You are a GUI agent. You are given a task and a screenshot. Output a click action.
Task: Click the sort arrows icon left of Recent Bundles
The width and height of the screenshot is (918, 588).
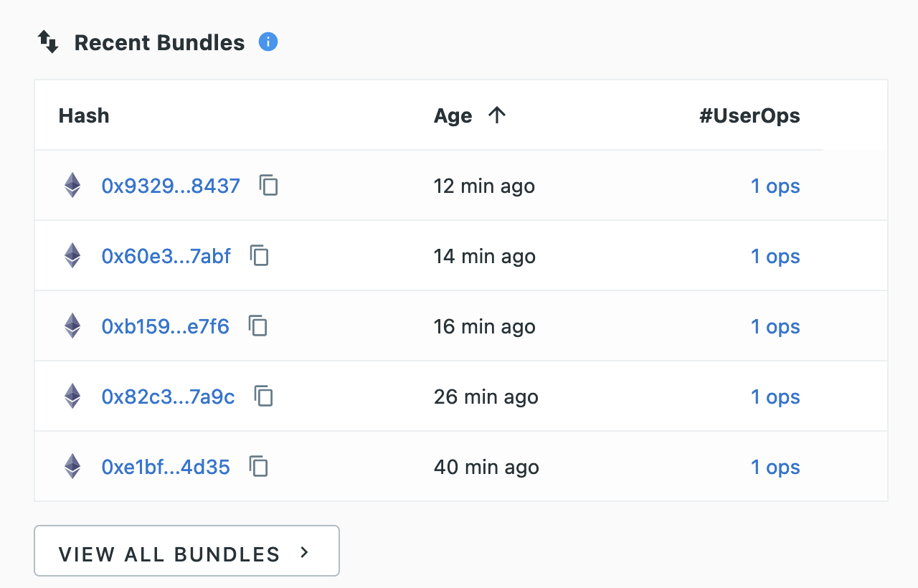[x=47, y=42]
